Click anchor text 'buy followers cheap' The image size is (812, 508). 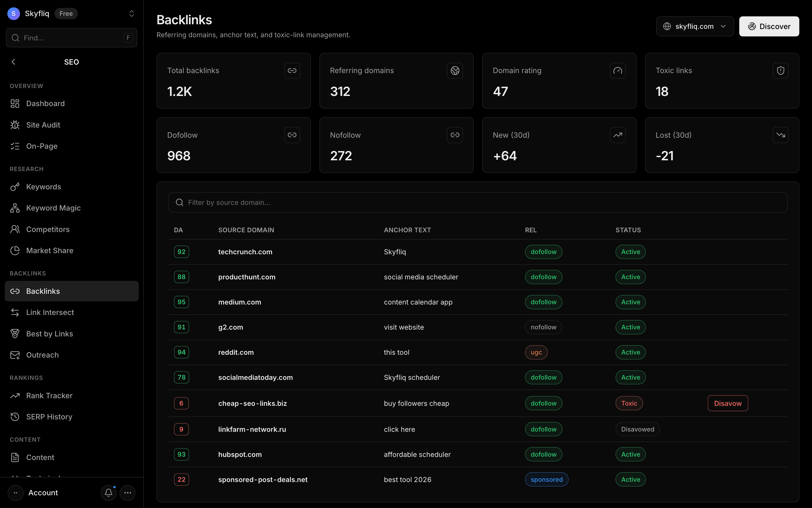(416, 403)
